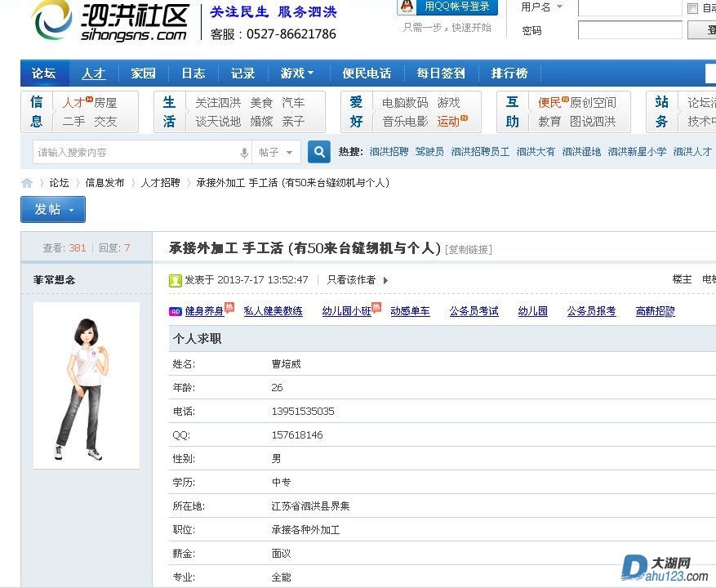The height and width of the screenshot is (588, 716).
Task: Click the home icon in breadcrumb
Action: point(27,183)
